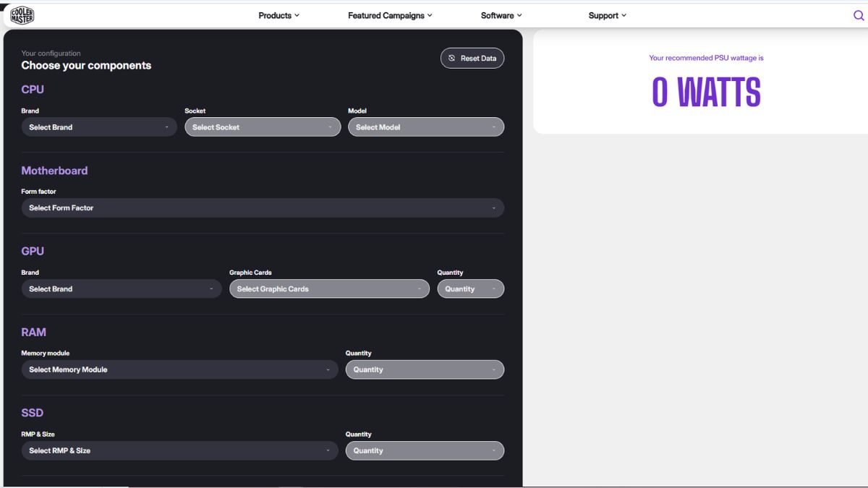Open the SSD Quantity dropdown
The height and width of the screenshot is (488, 868).
pos(425,450)
